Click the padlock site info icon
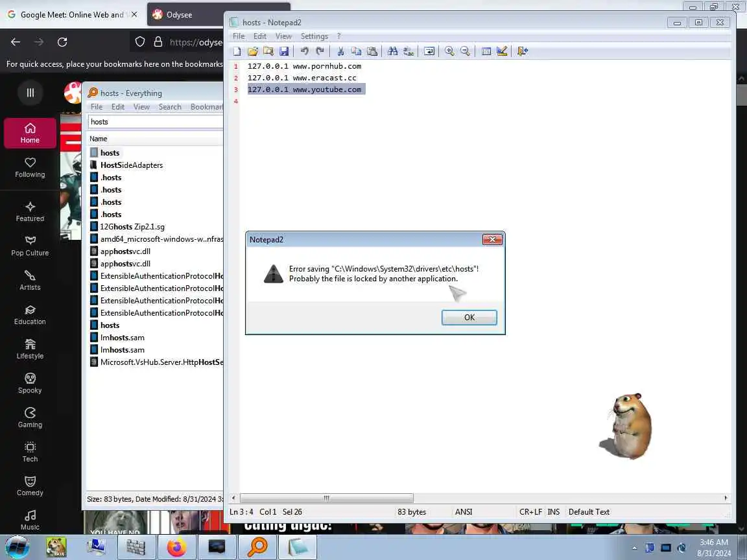747x560 pixels. [158, 42]
